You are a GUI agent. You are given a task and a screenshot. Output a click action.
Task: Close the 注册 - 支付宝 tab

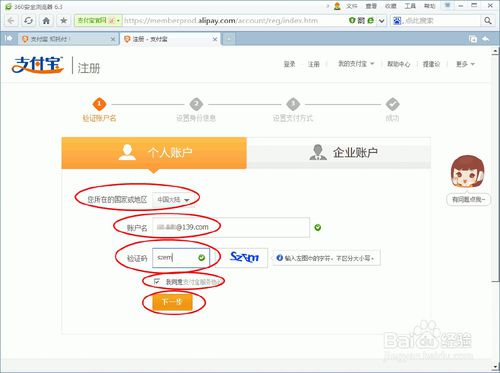coord(215,39)
